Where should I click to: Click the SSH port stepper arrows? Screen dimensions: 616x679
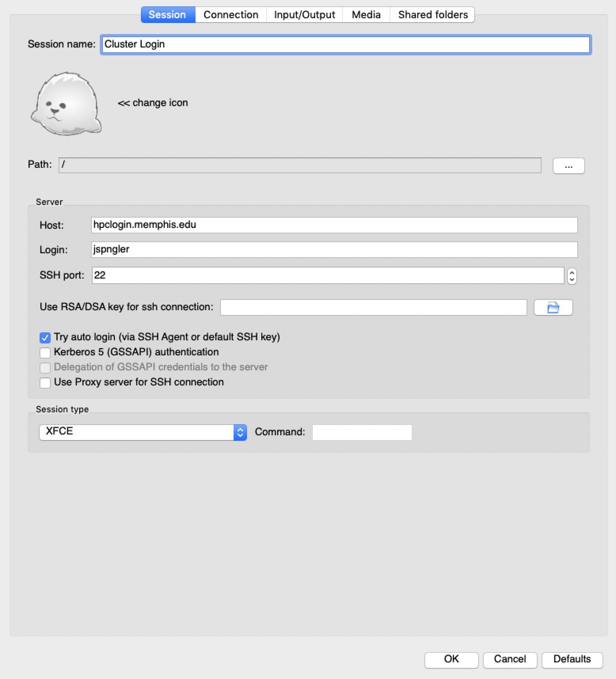(x=571, y=276)
